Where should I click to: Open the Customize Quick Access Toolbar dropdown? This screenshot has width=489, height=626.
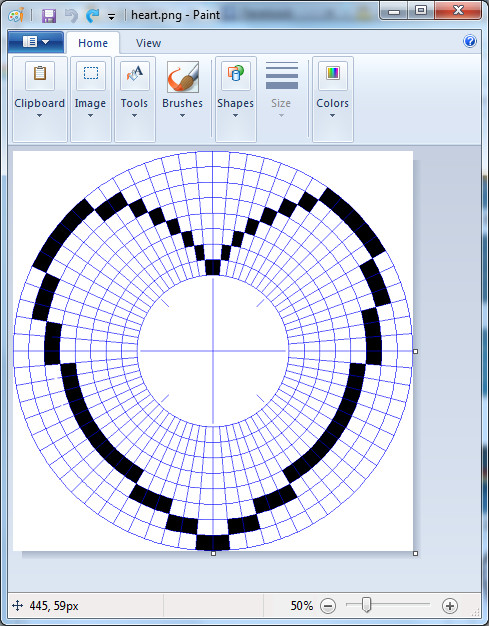click(111, 16)
